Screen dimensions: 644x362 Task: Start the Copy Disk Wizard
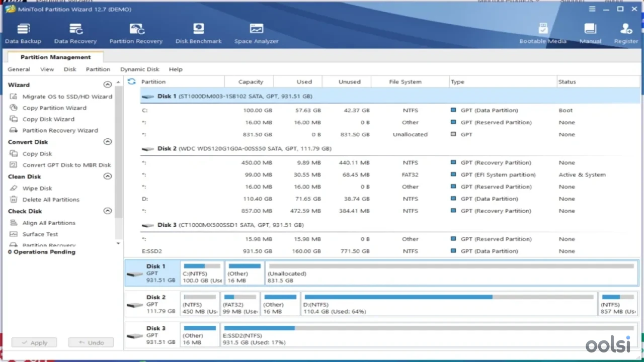tap(42, 119)
